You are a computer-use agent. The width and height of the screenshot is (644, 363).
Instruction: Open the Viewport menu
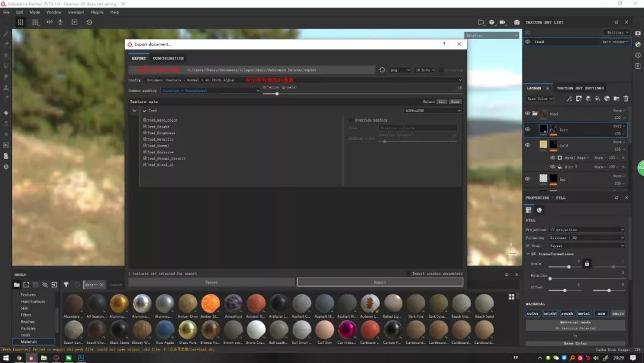click(x=76, y=11)
